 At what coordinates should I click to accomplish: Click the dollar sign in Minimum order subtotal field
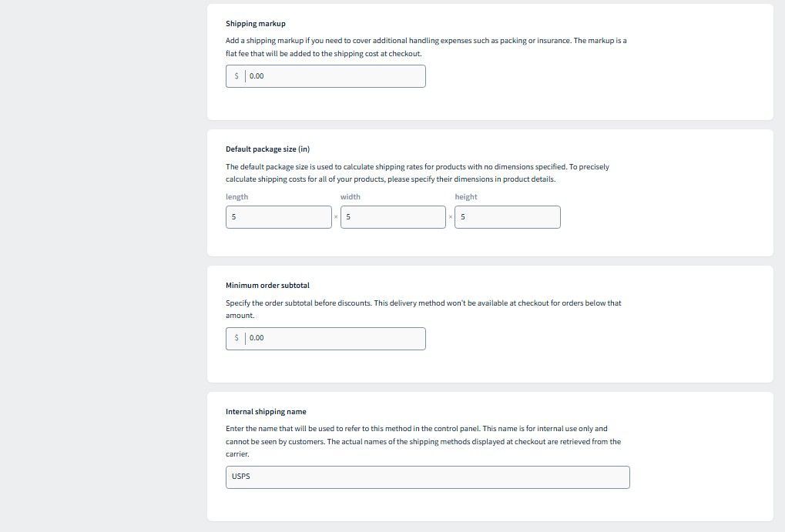[x=237, y=338]
